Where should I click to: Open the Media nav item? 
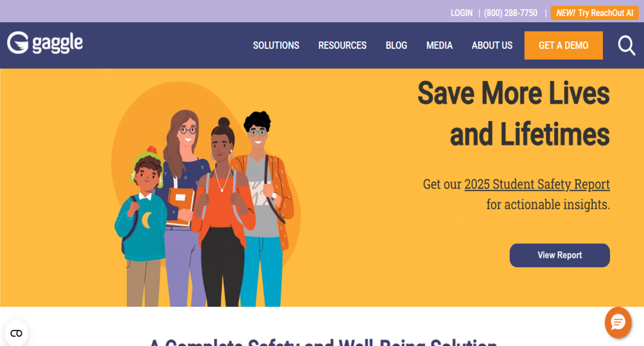pos(439,45)
